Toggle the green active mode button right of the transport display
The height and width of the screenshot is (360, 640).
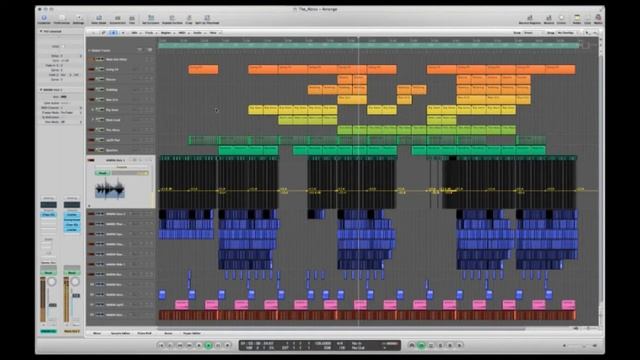[x=421, y=346]
